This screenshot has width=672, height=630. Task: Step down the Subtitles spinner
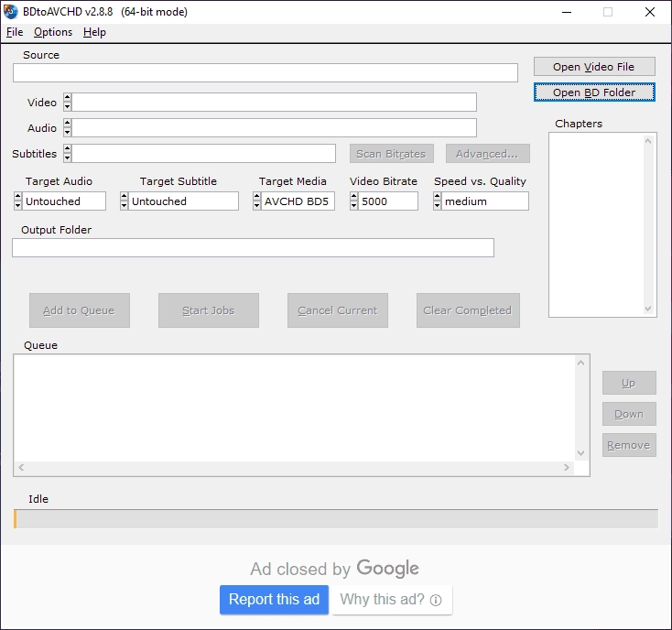[x=67, y=158]
